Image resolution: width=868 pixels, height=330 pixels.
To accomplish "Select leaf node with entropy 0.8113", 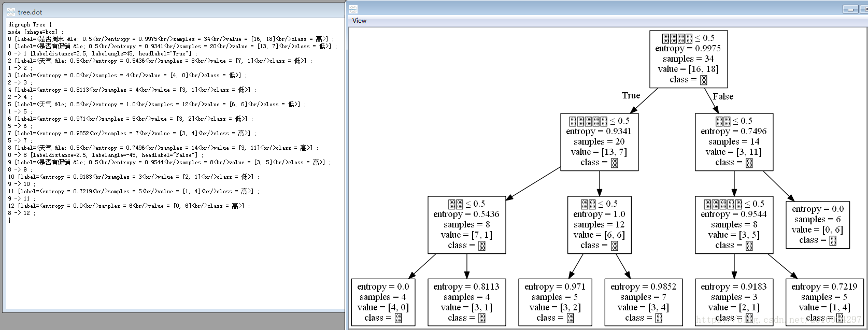I will point(466,303).
